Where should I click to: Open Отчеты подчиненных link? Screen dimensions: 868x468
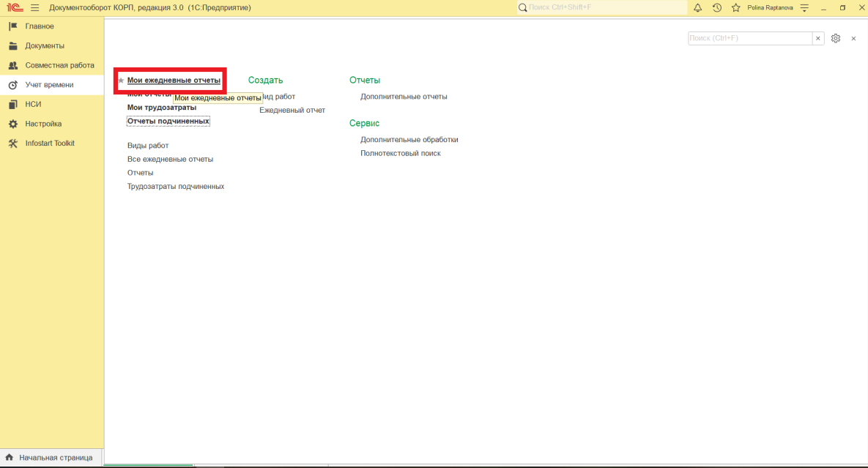pyautogui.click(x=168, y=121)
